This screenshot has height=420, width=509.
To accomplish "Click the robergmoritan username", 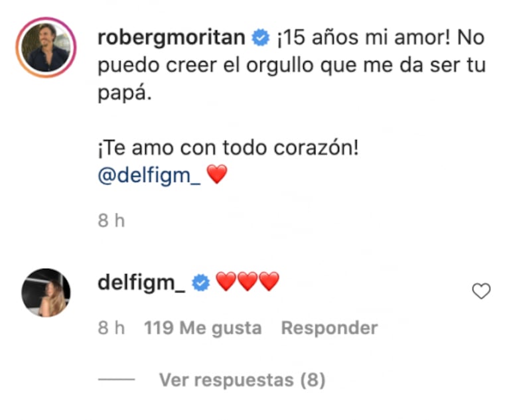I will pyautogui.click(x=173, y=38).
